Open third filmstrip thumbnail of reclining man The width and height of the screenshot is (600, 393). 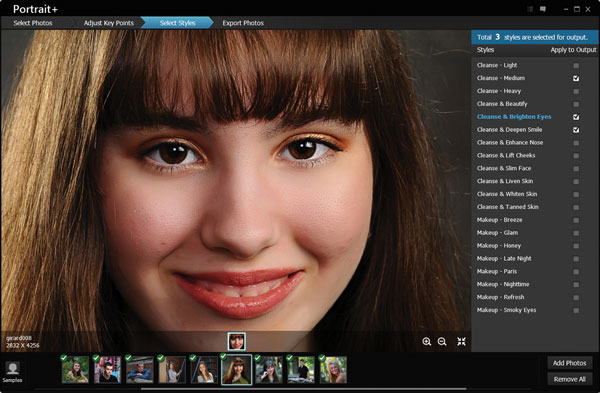[x=140, y=370]
